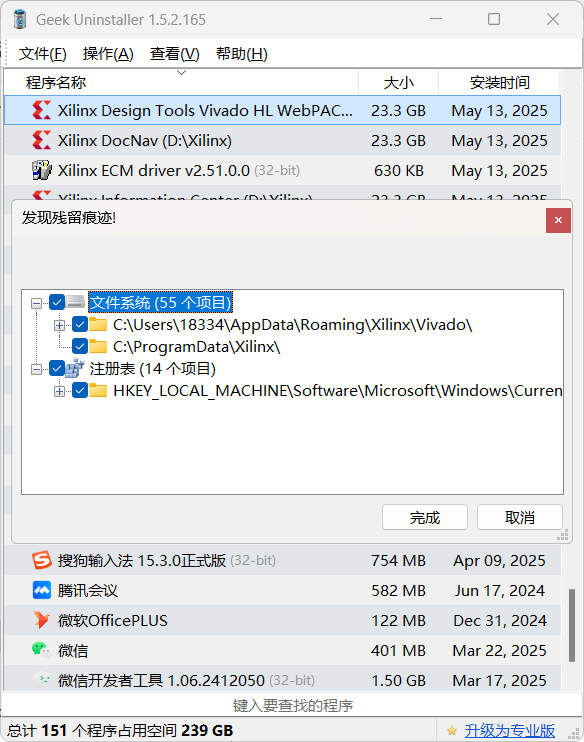Click the folder icon for C:\ProgramData\Xilinx
Screen dimensions: 584x742
(98, 346)
